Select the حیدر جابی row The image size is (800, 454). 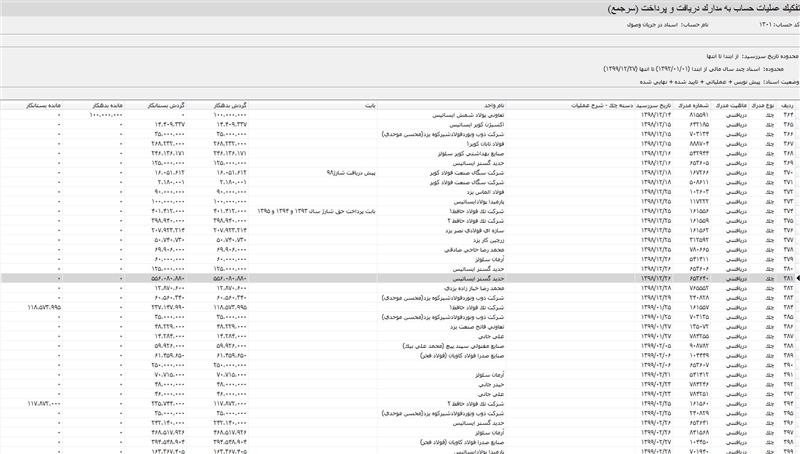[398, 384]
